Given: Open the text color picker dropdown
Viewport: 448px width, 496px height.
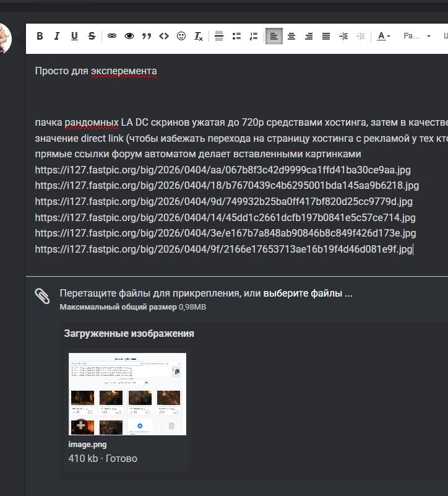Looking at the screenshot, I should tap(384, 36).
